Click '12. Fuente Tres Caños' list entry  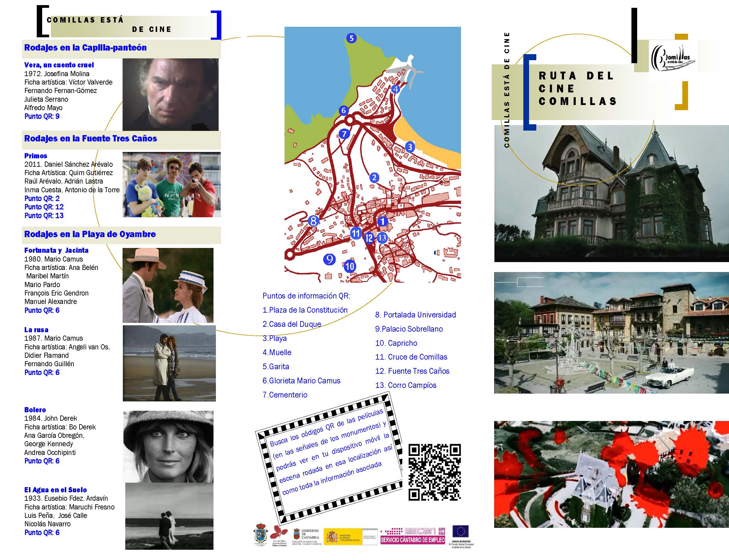coord(412,371)
